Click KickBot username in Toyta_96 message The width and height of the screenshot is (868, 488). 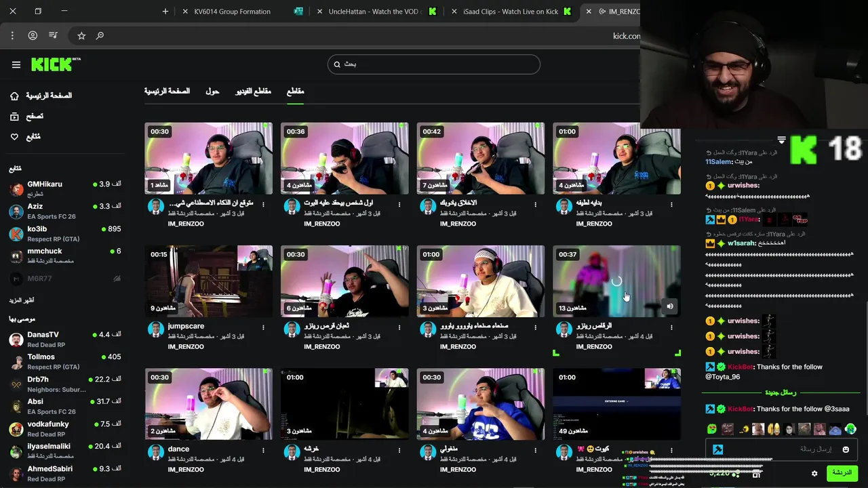pyautogui.click(x=740, y=367)
